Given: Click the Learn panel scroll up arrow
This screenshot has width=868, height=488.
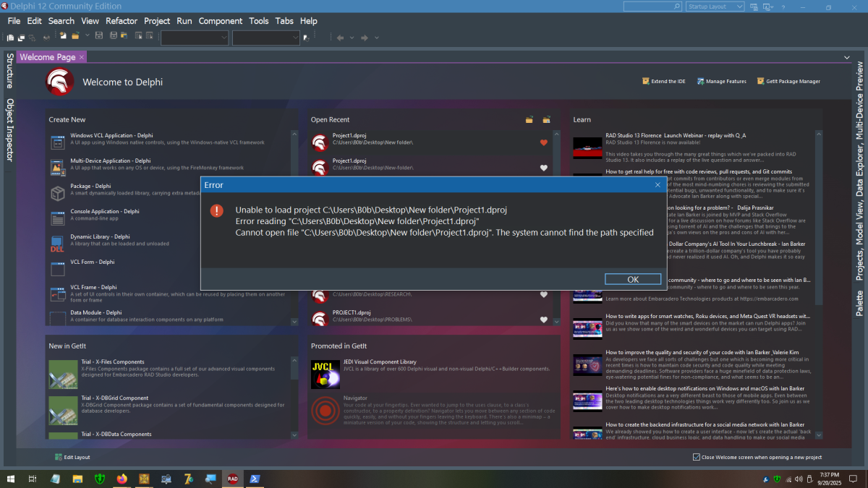Looking at the screenshot, I should pyautogui.click(x=819, y=134).
